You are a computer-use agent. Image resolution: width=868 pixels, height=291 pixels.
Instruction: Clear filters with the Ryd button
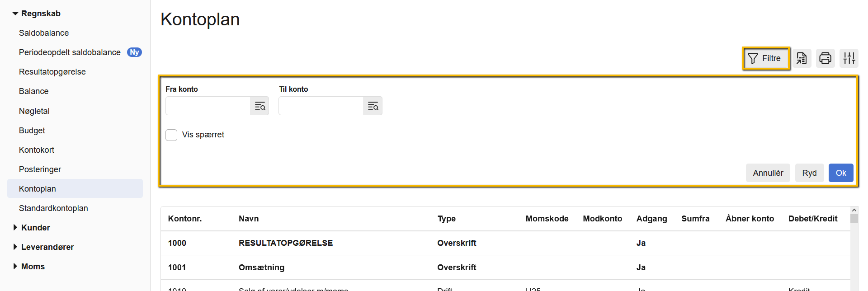click(x=809, y=173)
